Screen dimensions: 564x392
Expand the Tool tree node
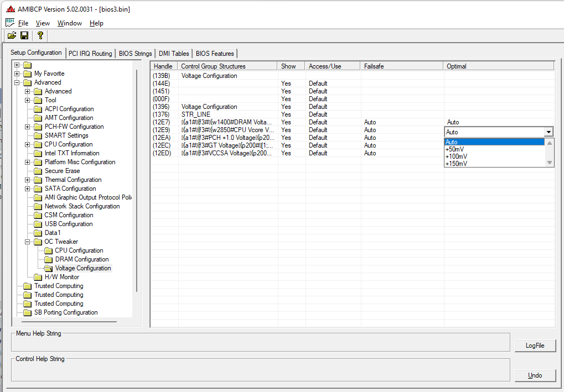pos(27,100)
